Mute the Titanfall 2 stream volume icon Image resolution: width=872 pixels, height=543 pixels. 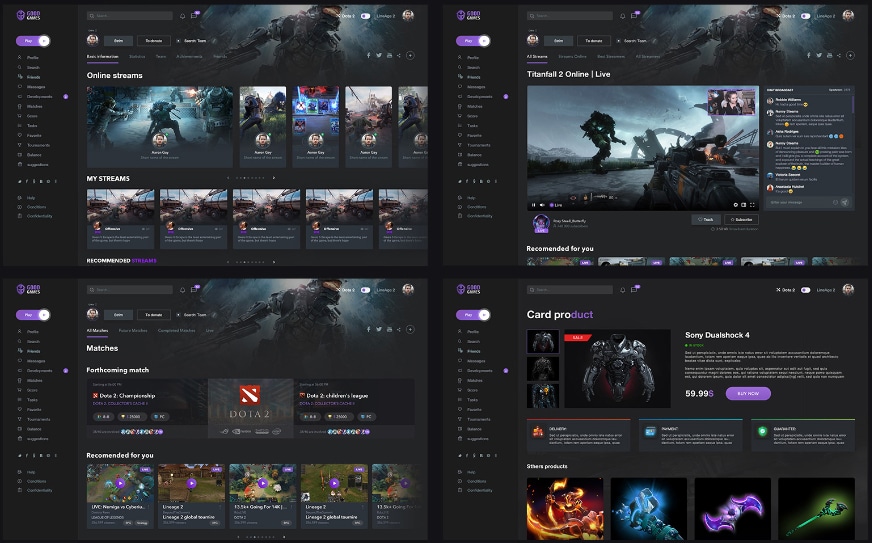[542, 205]
